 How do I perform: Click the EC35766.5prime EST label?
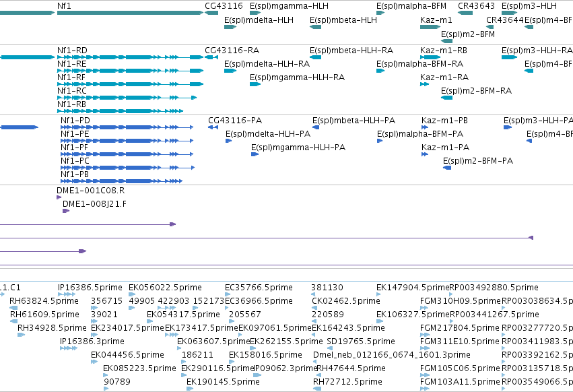point(259,288)
